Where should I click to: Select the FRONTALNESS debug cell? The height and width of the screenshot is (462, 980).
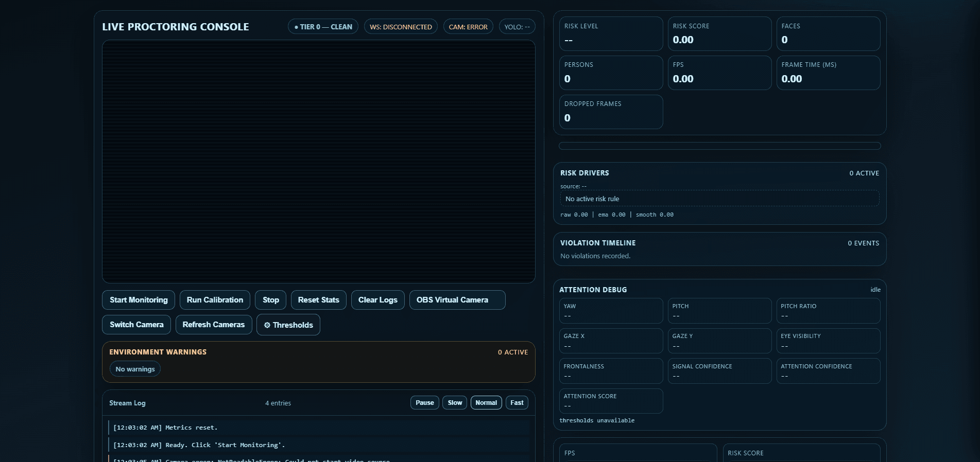[x=611, y=371]
